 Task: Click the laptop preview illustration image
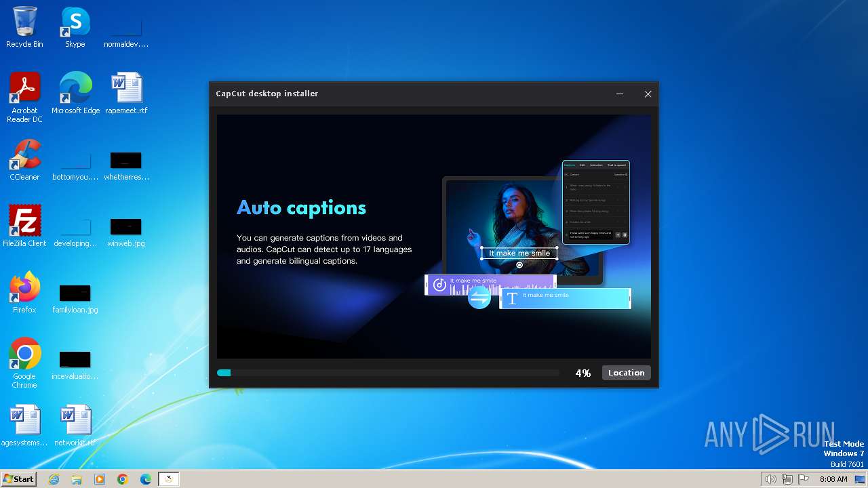point(528,235)
